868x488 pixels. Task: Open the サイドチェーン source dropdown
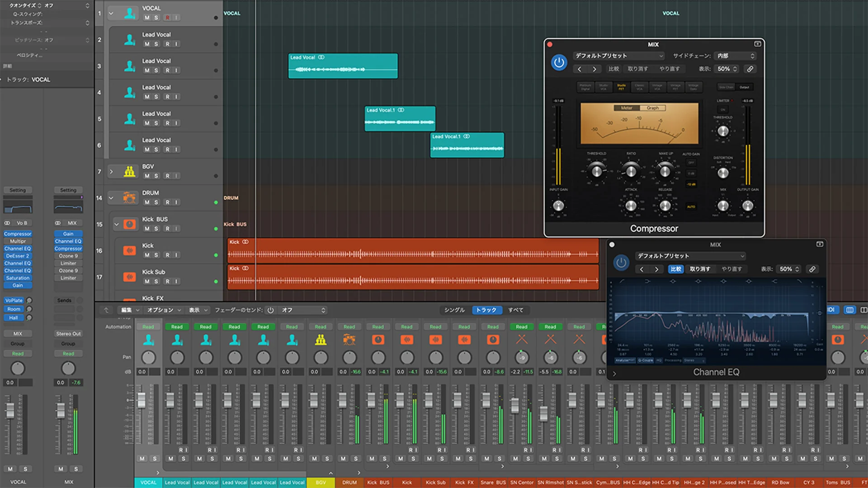click(735, 56)
